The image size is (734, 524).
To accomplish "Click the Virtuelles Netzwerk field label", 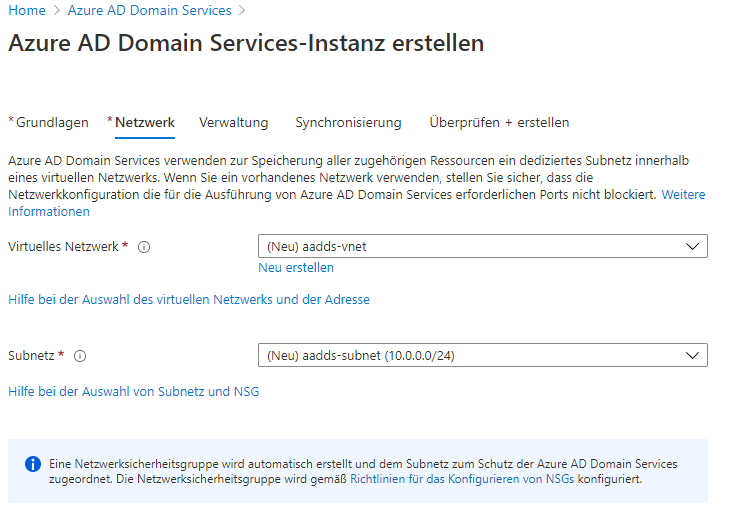I will pos(63,247).
